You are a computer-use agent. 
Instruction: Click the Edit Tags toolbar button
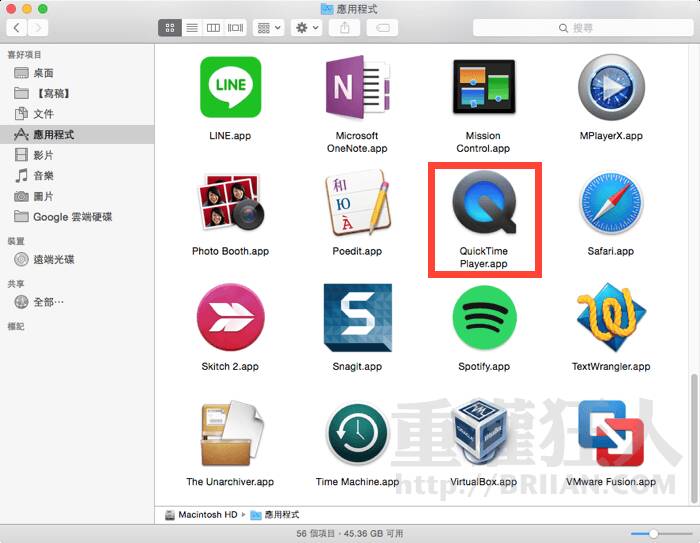(x=383, y=28)
